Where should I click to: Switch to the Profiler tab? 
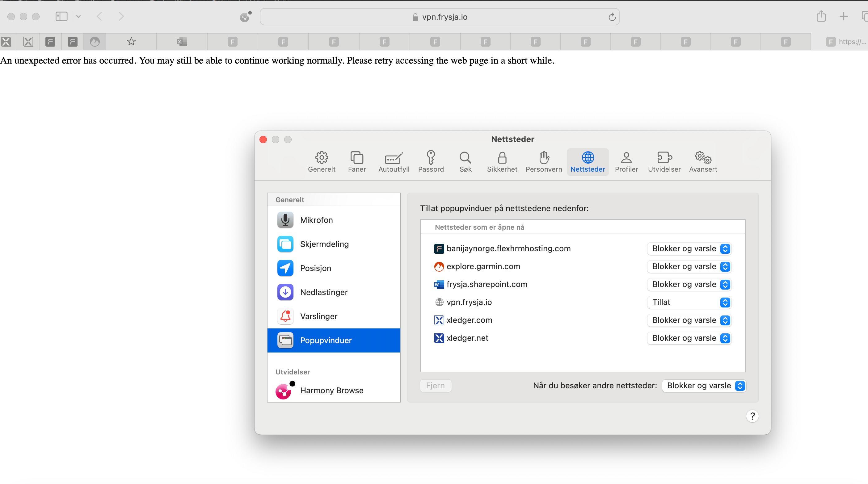pos(626,162)
